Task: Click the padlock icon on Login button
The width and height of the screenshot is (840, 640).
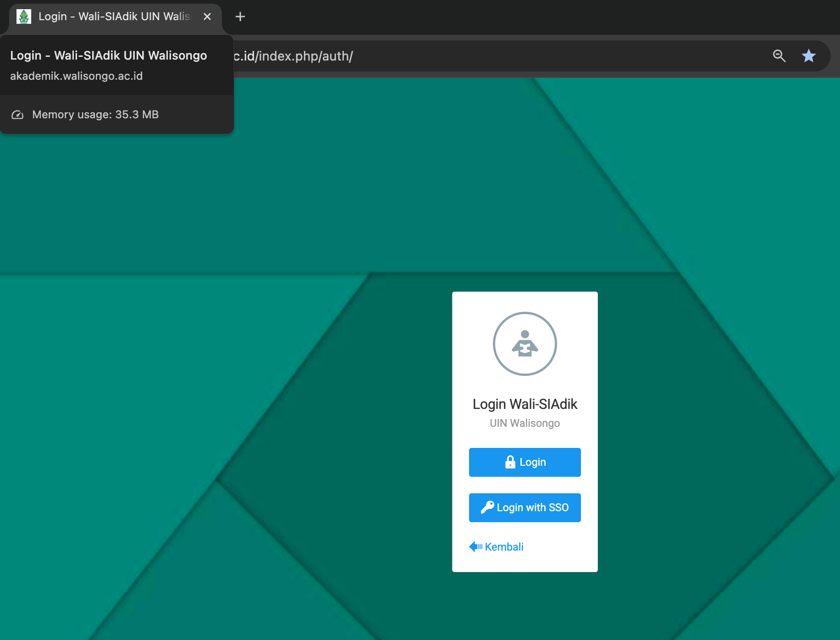Action: [x=510, y=462]
